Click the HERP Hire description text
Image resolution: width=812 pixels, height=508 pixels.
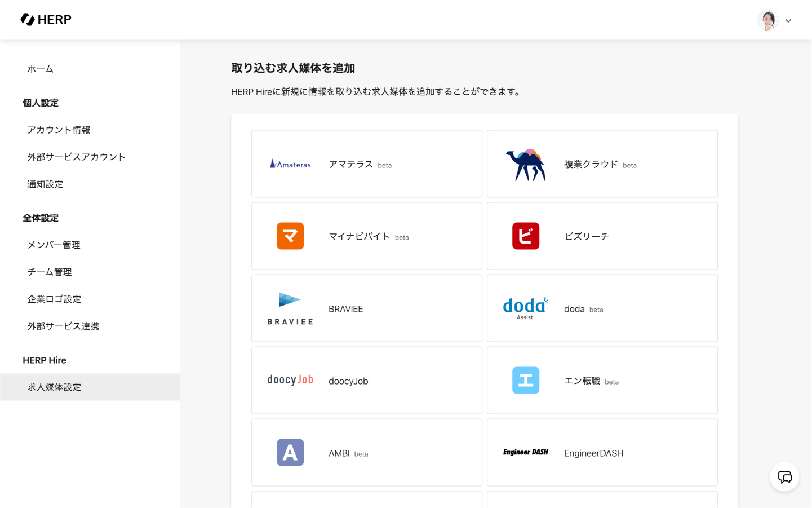(x=376, y=92)
